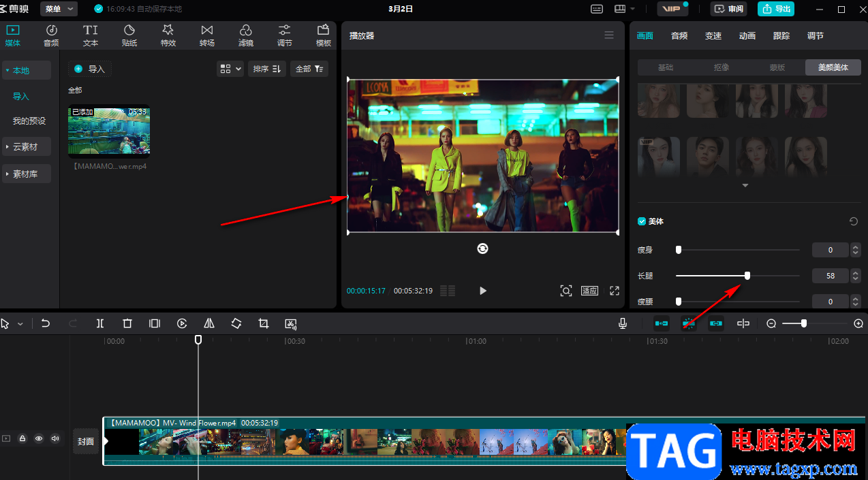Crop the selected clip

(x=264, y=324)
